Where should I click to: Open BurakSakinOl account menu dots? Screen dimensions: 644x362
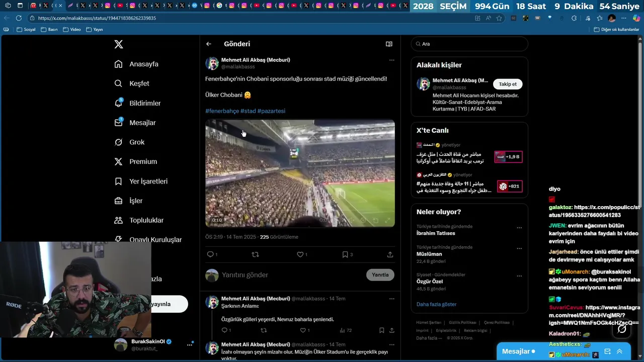[x=190, y=344]
